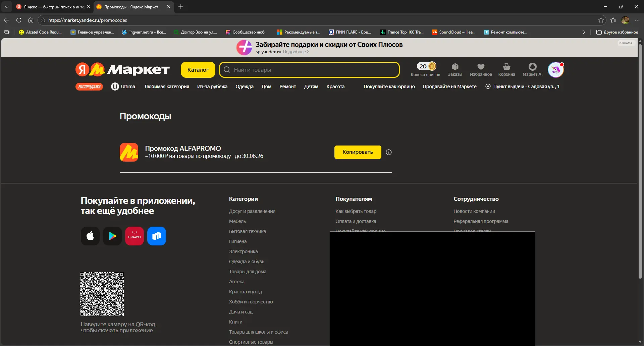Viewport: 644px width, 346px height.
Task: Click the Найти товары search field
Action: 309,70
